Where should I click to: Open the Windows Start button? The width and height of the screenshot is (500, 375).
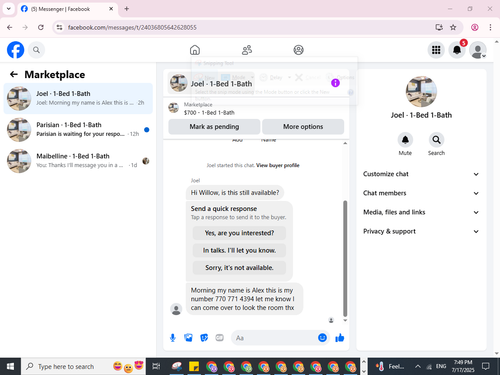[10, 367]
